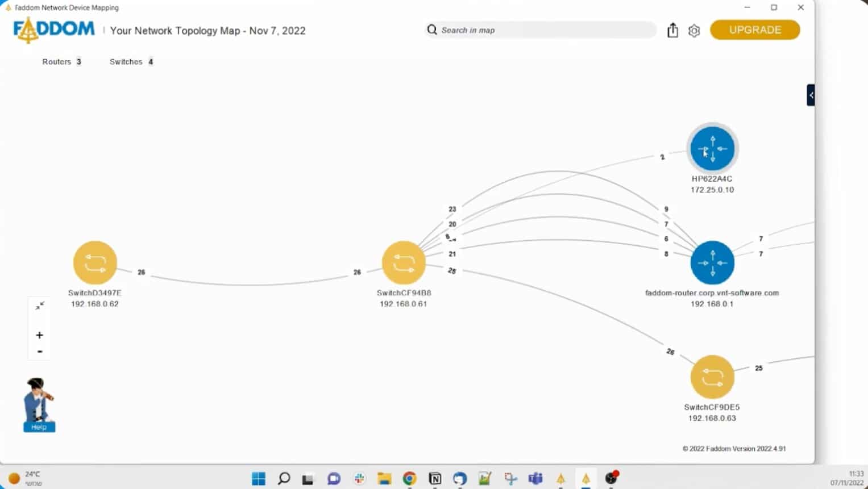
Task: Click the IP address 192.168.0.63
Action: [712, 418]
